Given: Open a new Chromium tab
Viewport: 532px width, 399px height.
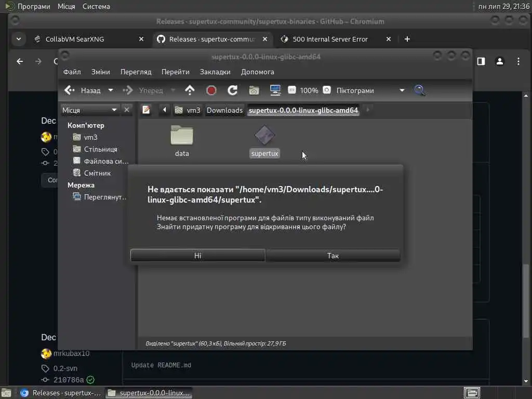Looking at the screenshot, I should pyautogui.click(x=407, y=39).
